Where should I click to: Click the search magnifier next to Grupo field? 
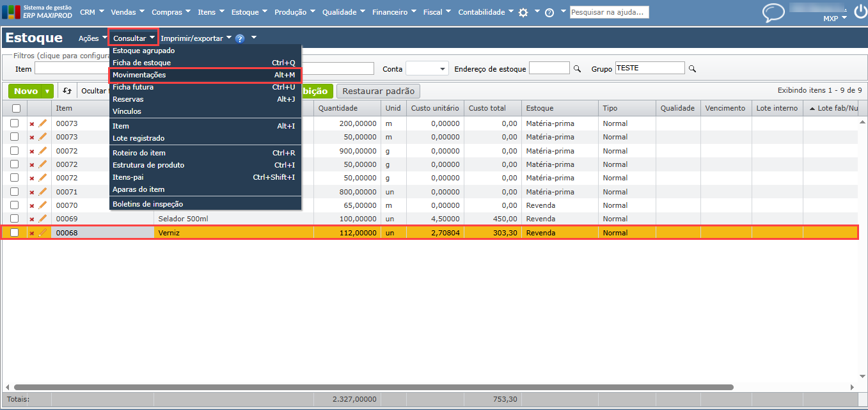[691, 68]
